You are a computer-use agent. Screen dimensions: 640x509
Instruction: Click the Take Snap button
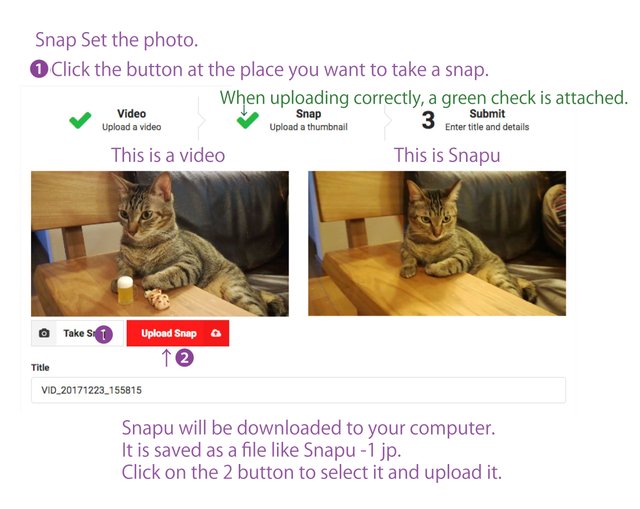pyautogui.click(x=77, y=333)
